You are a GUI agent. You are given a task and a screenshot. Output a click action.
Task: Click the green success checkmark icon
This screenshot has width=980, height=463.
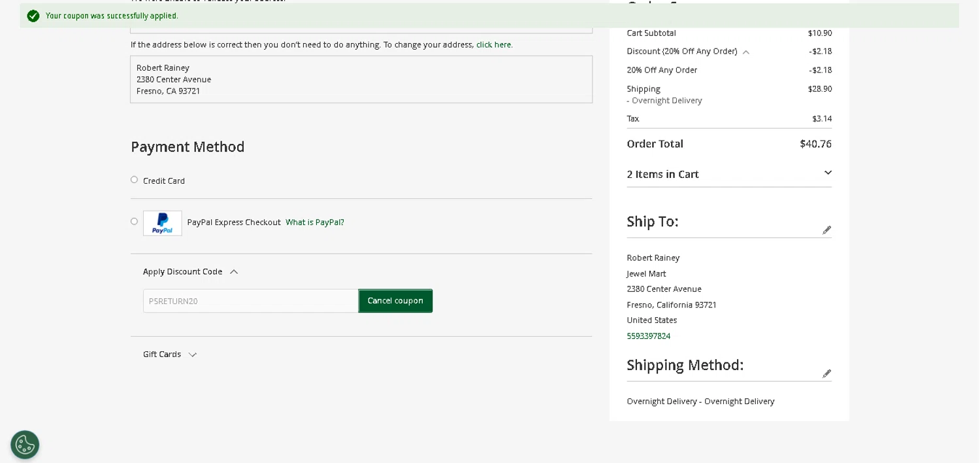(x=33, y=16)
